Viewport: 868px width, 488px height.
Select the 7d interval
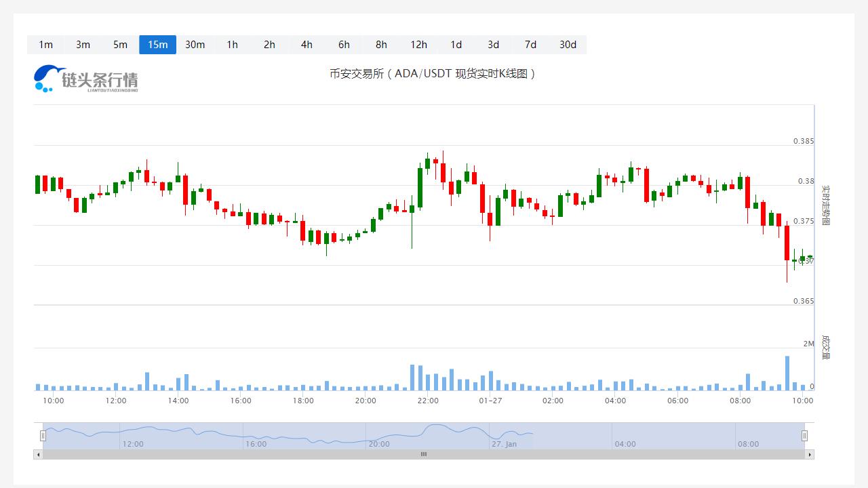click(530, 45)
